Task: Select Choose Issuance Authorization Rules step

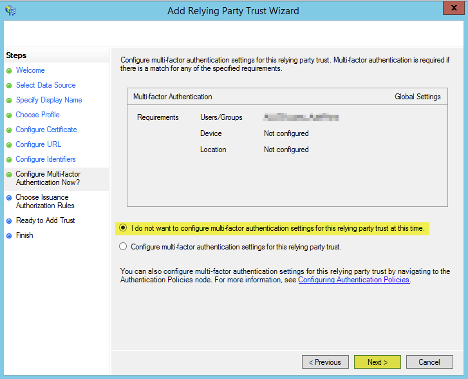Action: 45,201
